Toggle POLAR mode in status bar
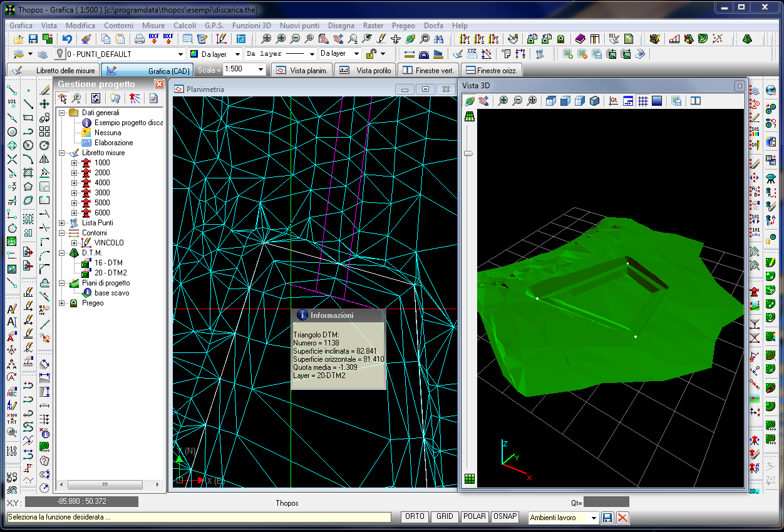The width and height of the screenshot is (784, 532). tap(475, 517)
